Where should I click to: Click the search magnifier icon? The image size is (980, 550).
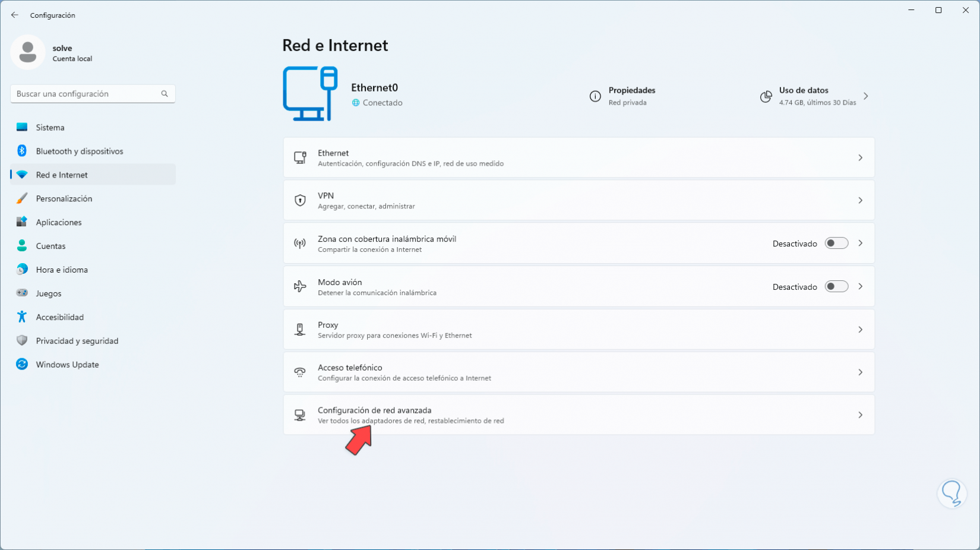[165, 94]
